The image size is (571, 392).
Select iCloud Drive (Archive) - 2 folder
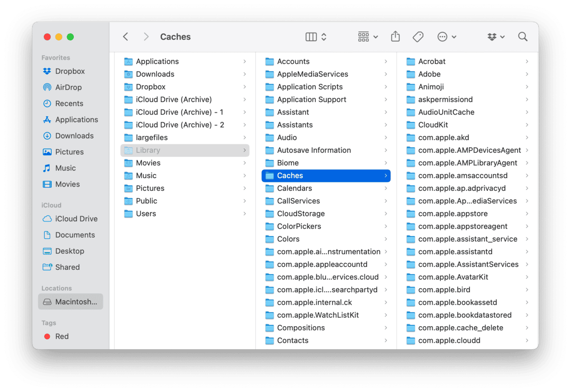pos(185,125)
